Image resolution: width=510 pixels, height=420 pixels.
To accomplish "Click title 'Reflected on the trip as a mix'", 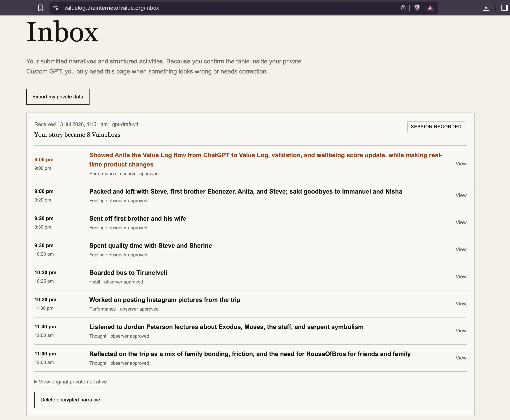I will (x=250, y=354).
